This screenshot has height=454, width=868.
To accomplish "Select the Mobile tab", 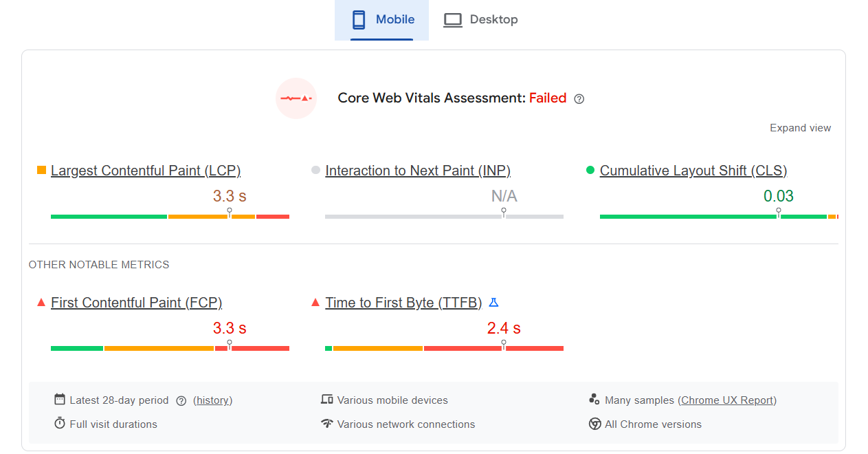I will (381, 20).
